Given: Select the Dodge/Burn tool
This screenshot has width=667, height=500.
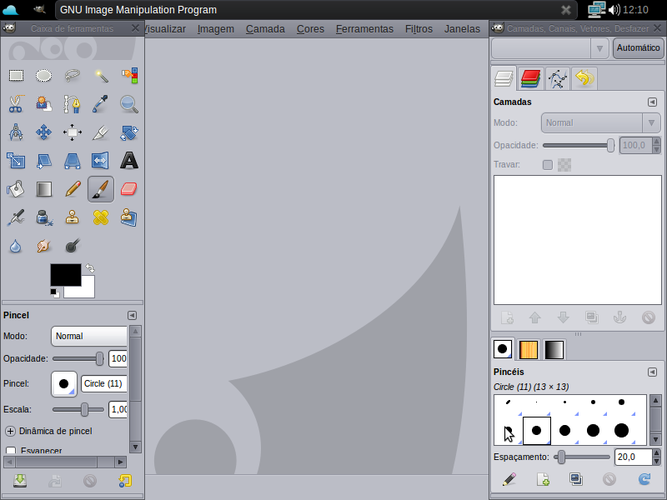Looking at the screenshot, I should coord(72,246).
